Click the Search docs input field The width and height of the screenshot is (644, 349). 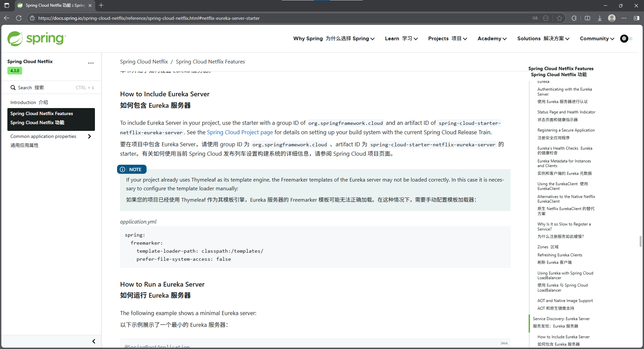51,88
